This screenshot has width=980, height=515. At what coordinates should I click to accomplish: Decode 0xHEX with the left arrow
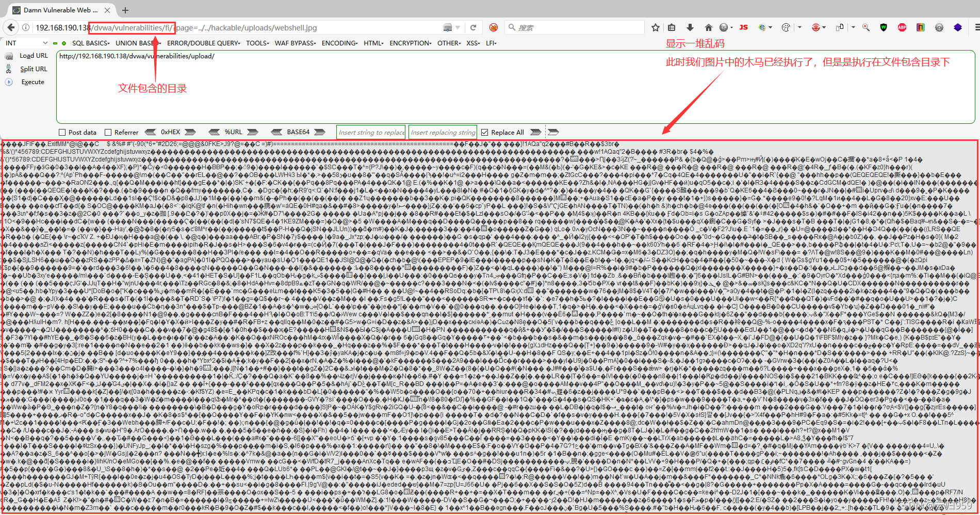[151, 132]
